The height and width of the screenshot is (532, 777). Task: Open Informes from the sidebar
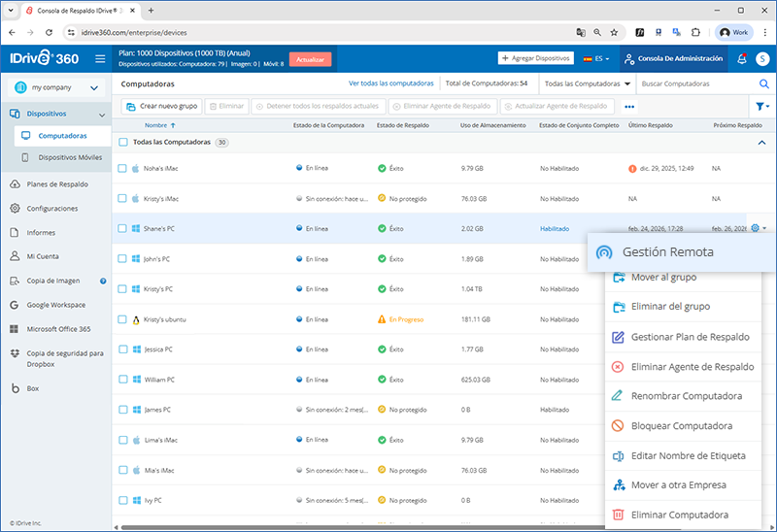(x=41, y=233)
